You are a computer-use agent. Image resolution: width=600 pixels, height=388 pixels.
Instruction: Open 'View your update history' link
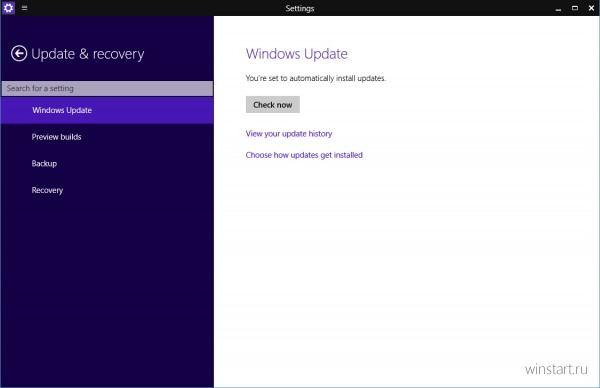(289, 134)
